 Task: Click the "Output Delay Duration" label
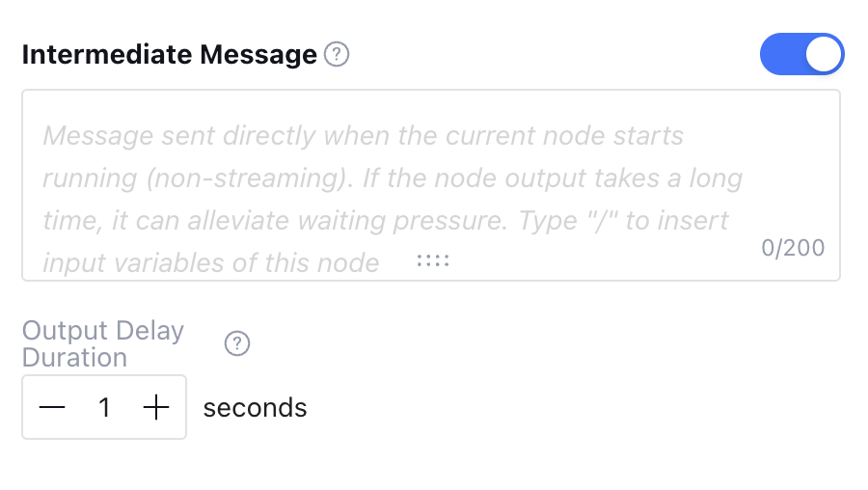(102, 343)
